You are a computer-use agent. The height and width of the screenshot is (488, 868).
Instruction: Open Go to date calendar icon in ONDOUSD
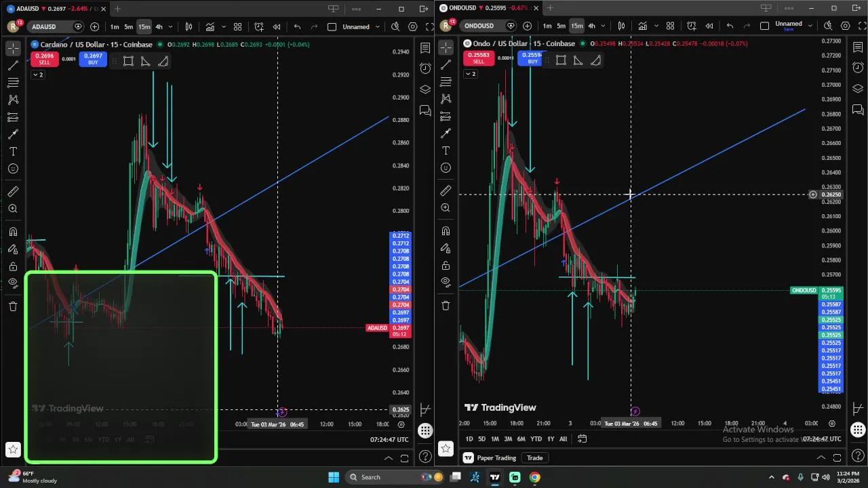click(x=582, y=439)
